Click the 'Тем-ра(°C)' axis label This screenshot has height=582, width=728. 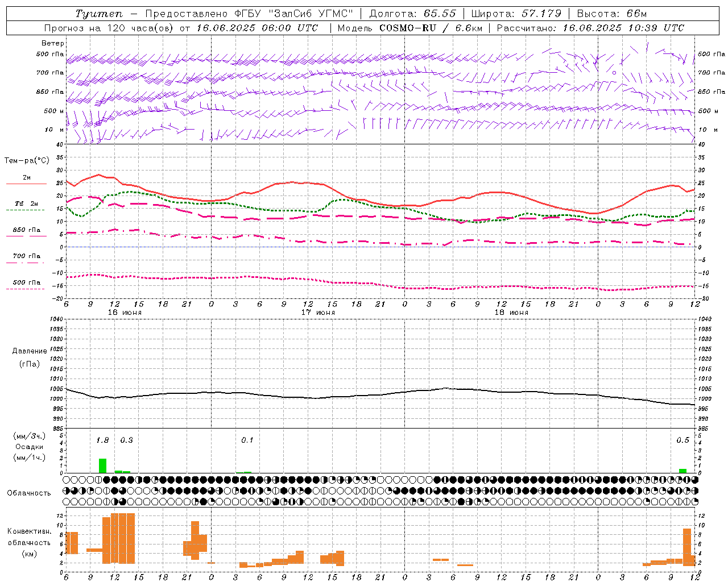[27, 161]
